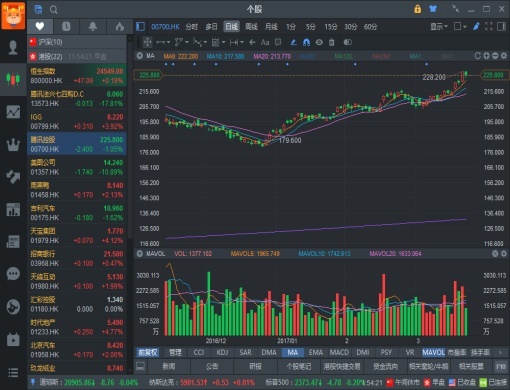Image resolution: width=510 pixels, height=390 pixels.
Task: Select the KDJ indicator
Action: click(x=222, y=353)
